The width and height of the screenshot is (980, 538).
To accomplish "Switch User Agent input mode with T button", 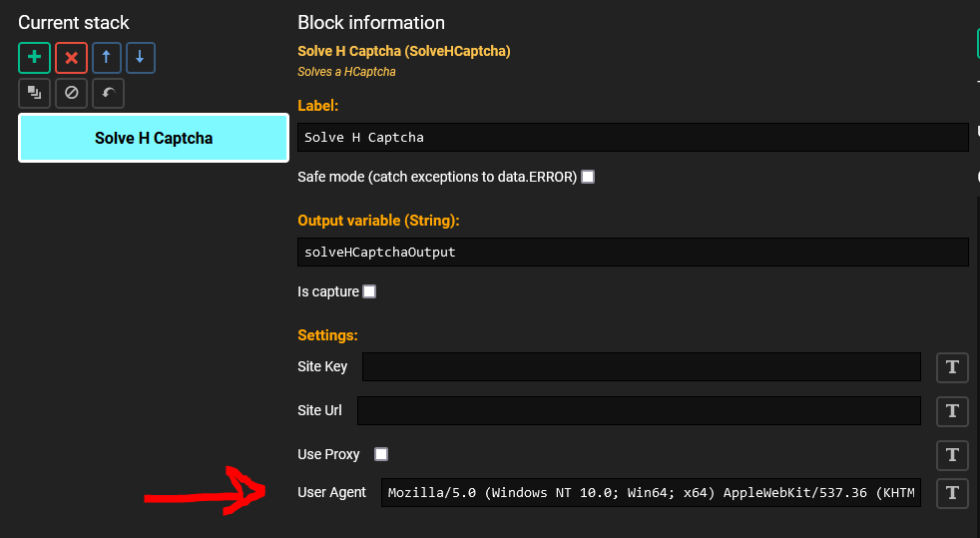I will (952, 493).
